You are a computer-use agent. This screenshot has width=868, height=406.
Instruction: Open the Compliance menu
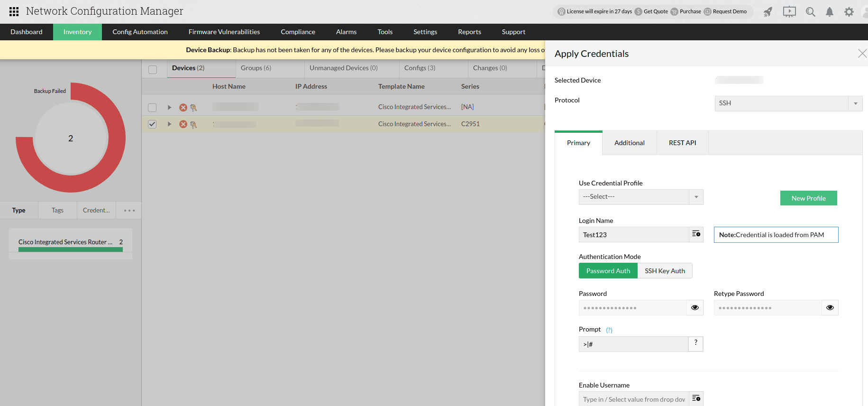[298, 32]
